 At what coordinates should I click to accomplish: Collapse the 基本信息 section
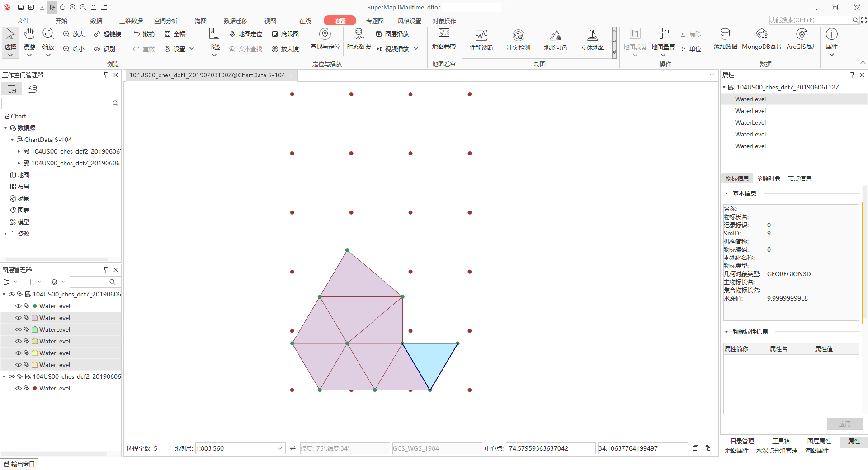click(726, 193)
